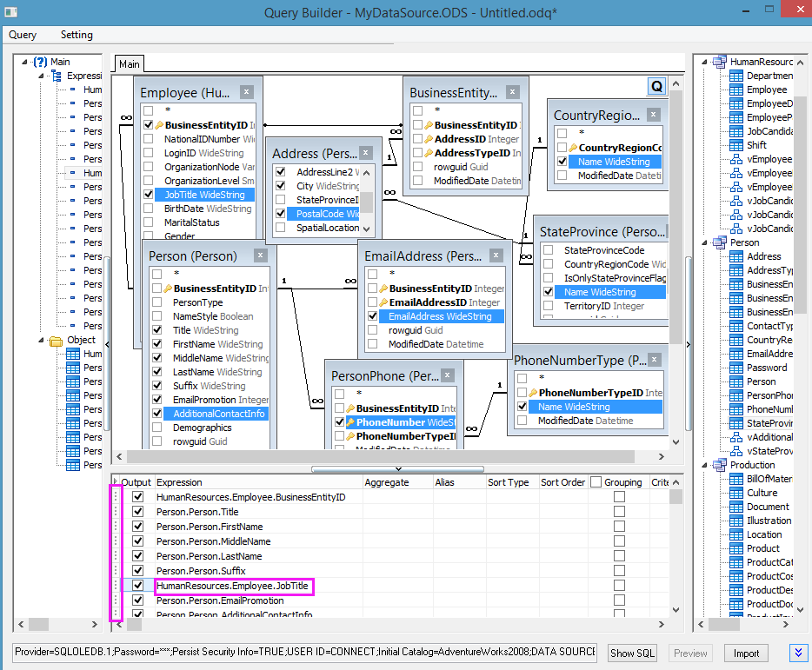Collapse the Main node in left tree
812x670 pixels.
24,62
